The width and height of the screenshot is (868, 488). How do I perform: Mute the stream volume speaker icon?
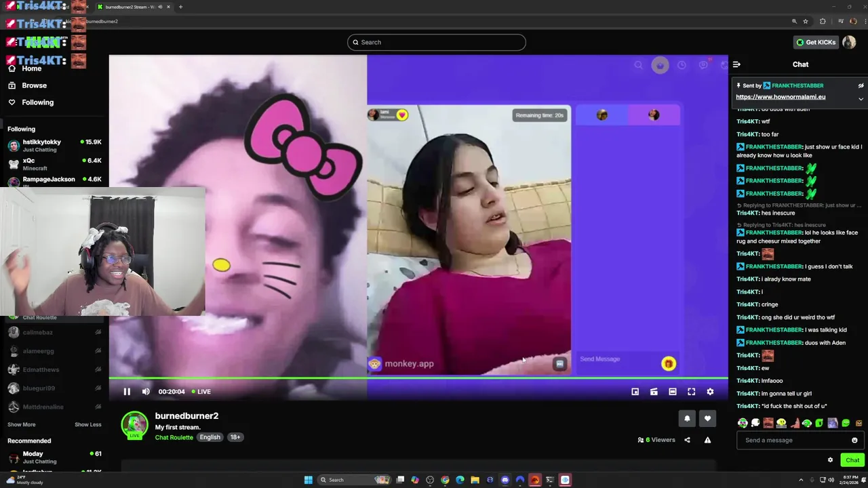pos(146,392)
